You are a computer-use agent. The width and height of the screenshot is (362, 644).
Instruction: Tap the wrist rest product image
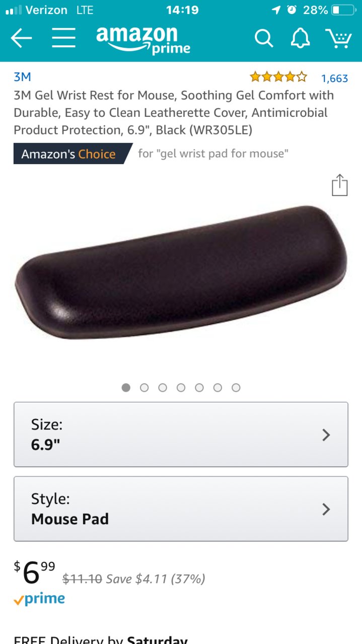coord(181,272)
